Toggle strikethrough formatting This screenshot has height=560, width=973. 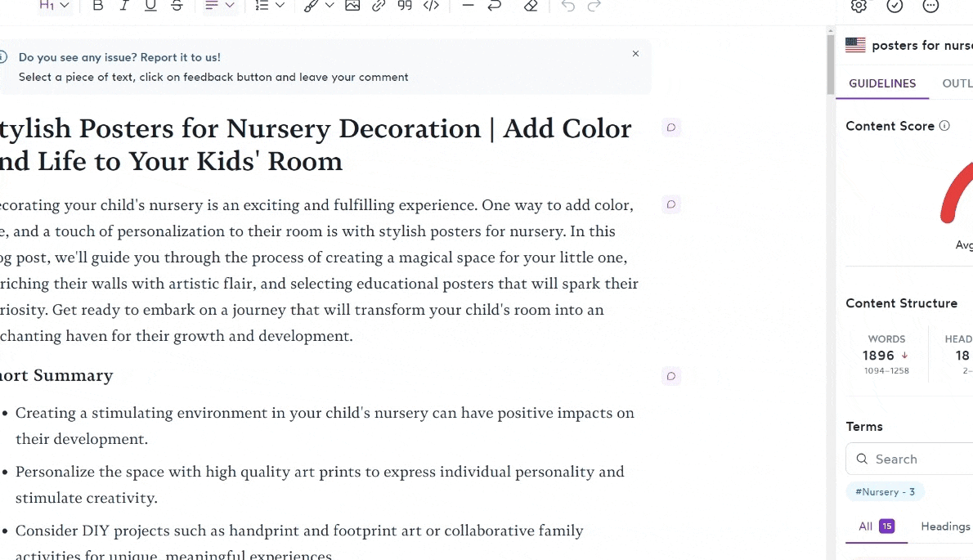pyautogui.click(x=177, y=6)
